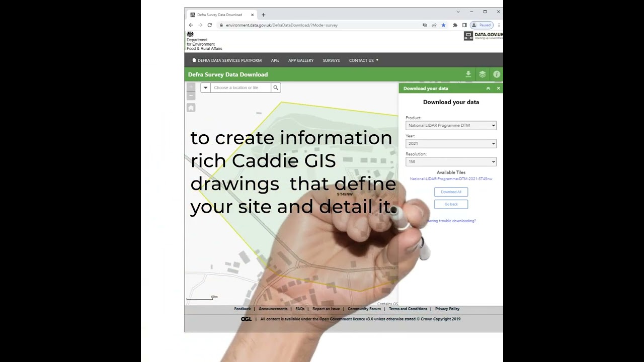The image size is (644, 362).
Task: Open the Paused profile button
Action: coord(481,25)
